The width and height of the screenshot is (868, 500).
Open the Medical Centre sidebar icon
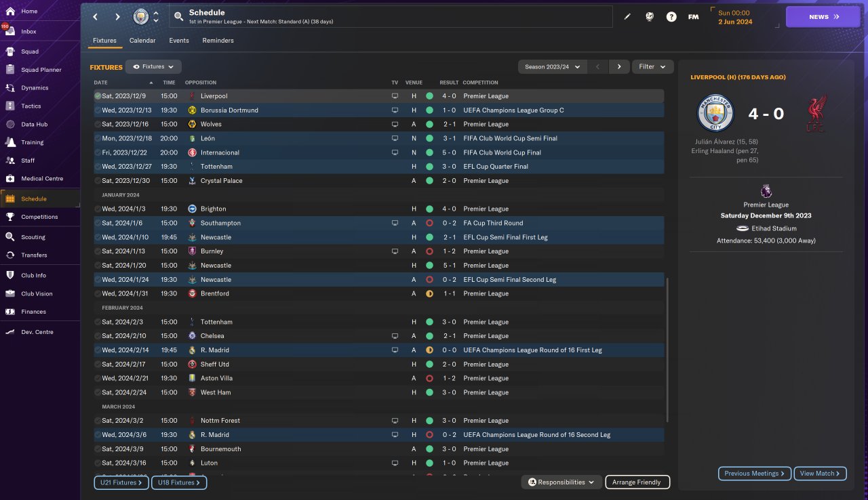[x=10, y=178]
